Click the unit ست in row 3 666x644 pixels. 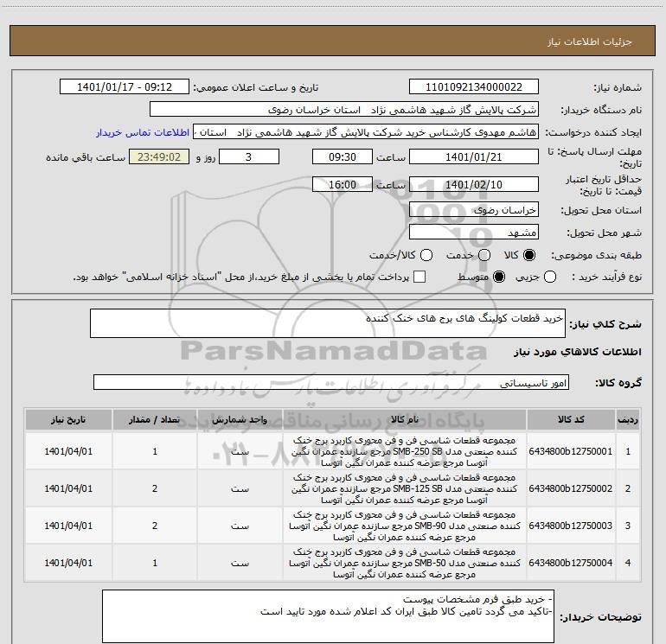pos(240,526)
